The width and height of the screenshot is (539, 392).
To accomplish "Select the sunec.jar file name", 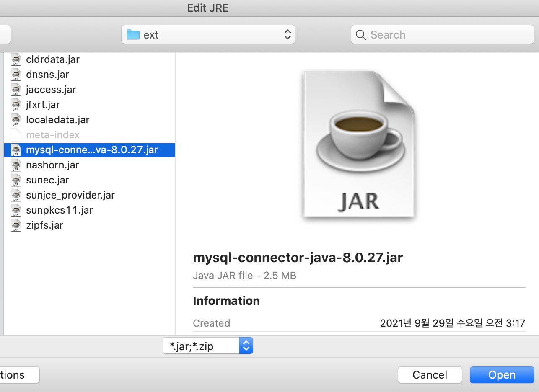I will [47, 180].
